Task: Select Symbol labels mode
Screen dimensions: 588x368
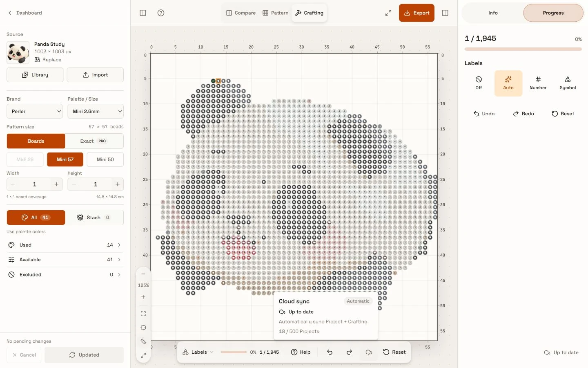Action: pyautogui.click(x=568, y=83)
